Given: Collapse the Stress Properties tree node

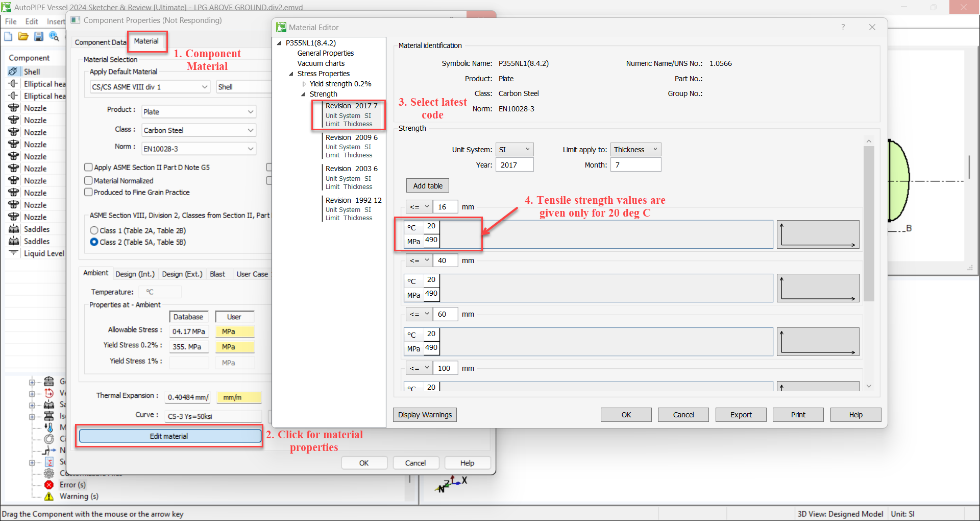Looking at the screenshot, I should [x=291, y=74].
